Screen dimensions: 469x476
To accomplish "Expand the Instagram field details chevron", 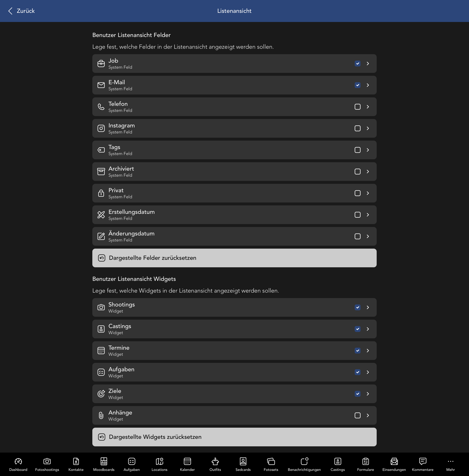I will coord(368,128).
